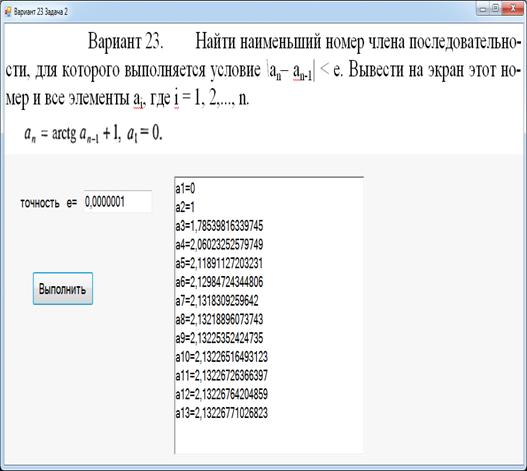
Task: Close the Вариант 23 Задача 2 window
Action: (x=513, y=9)
